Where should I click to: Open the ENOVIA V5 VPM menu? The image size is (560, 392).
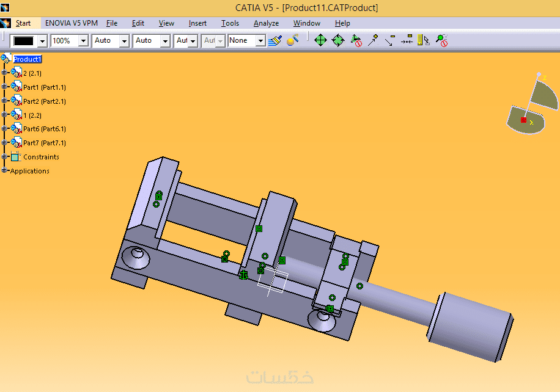click(72, 23)
